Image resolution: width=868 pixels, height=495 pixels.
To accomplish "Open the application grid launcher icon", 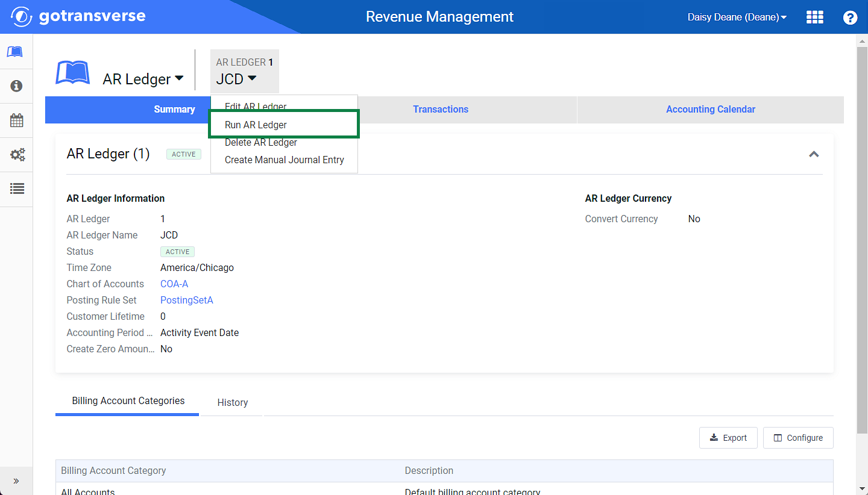I will point(815,17).
